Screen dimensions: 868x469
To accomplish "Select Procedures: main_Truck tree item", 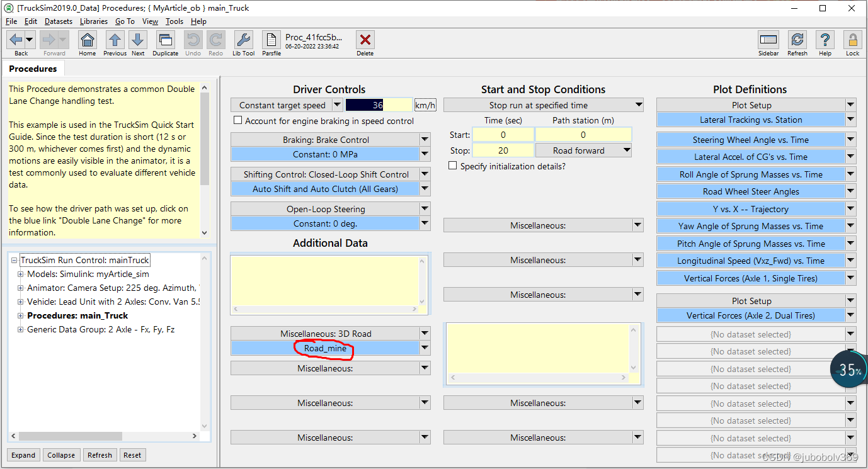I will pos(77,315).
